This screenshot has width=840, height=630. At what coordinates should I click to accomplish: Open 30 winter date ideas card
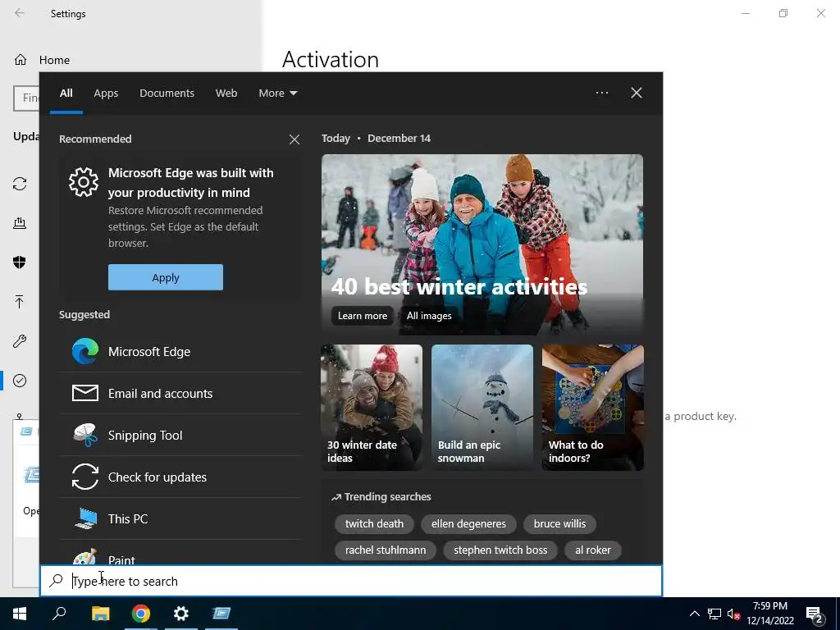coord(372,408)
